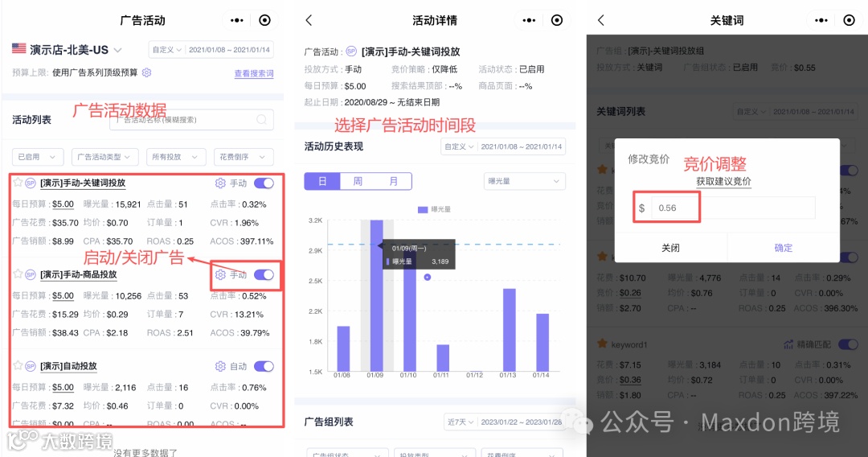Edit daily budget $5.00 of [演示]手动-关键词投放
Image resolution: width=868 pixels, height=457 pixels.
pyautogui.click(x=63, y=204)
